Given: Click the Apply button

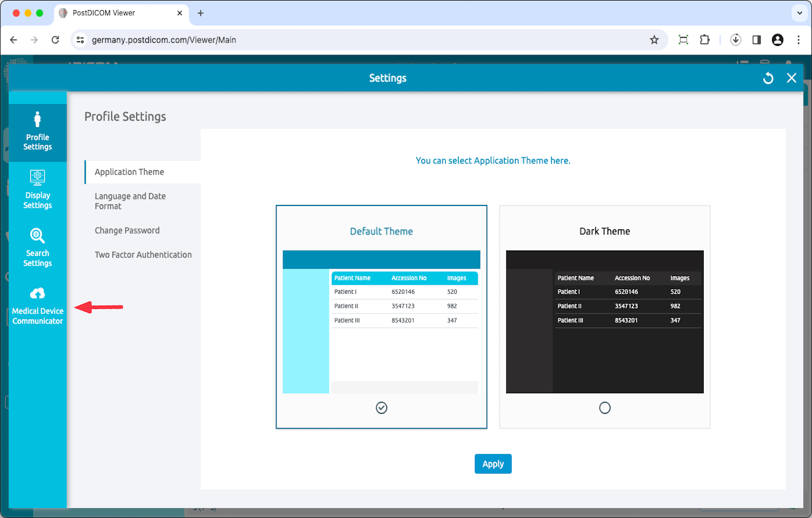Looking at the screenshot, I should point(492,464).
